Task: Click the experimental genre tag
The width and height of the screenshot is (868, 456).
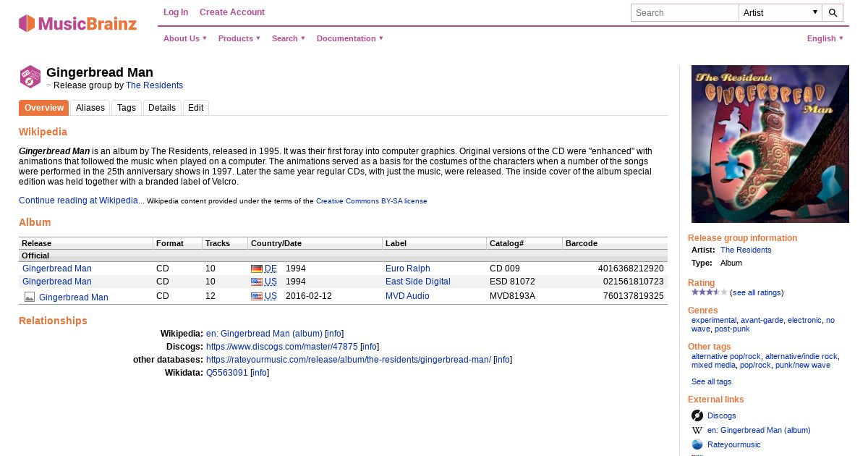Action: [714, 320]
